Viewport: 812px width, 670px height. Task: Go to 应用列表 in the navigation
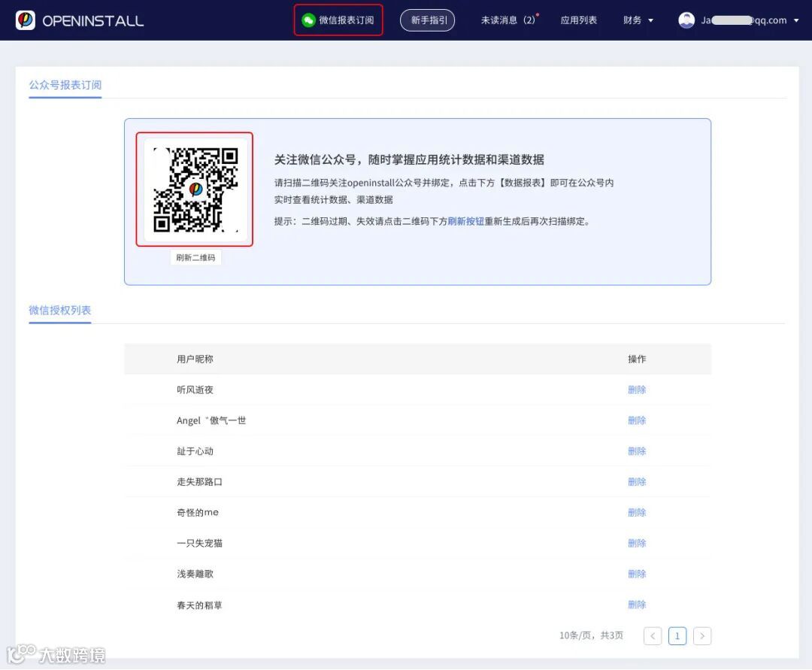pos(578,20)
